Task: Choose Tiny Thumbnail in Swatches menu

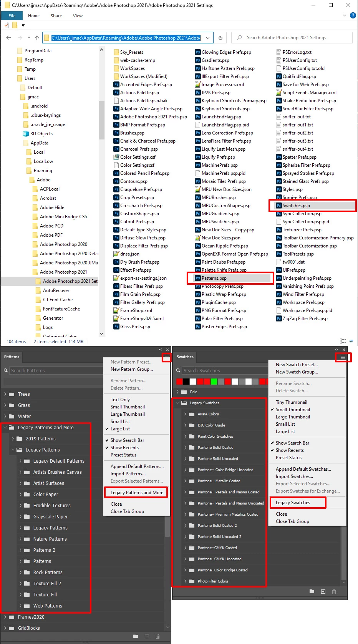Action: [x=291, y=402]
